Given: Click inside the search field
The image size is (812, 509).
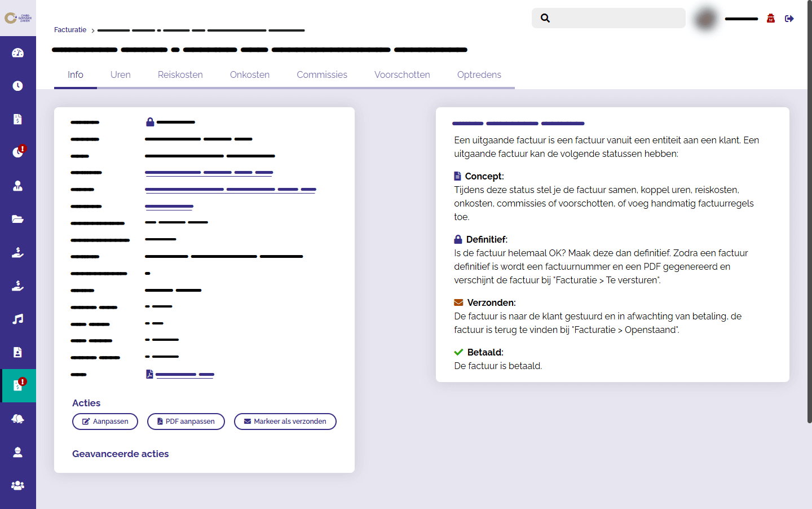Looking at the screenshot, I should point(608,18).
